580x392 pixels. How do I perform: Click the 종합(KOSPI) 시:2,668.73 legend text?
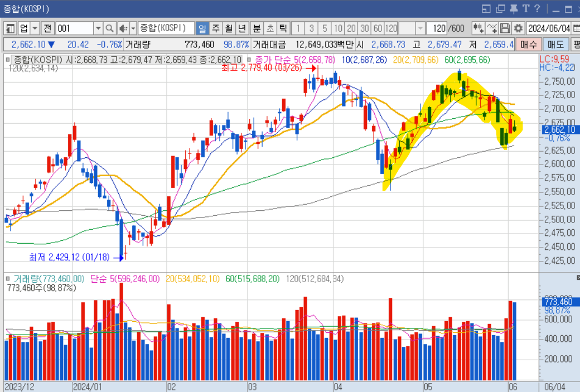[x=128, y=60]
